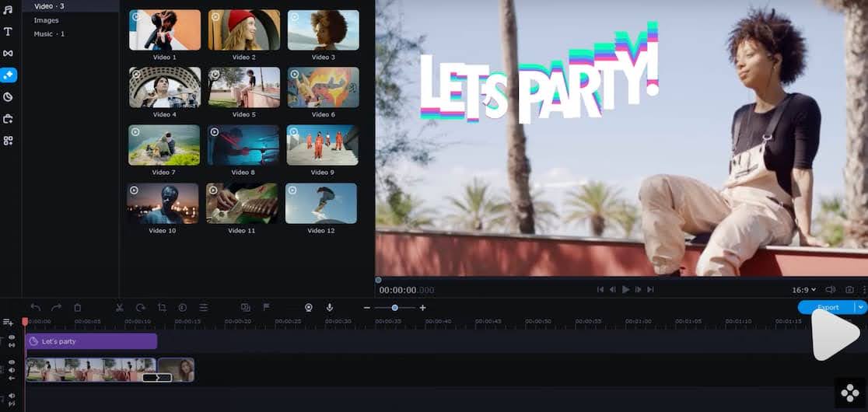
Task: Rotate the clip with the rotate icon
Action: pos(141,308)
